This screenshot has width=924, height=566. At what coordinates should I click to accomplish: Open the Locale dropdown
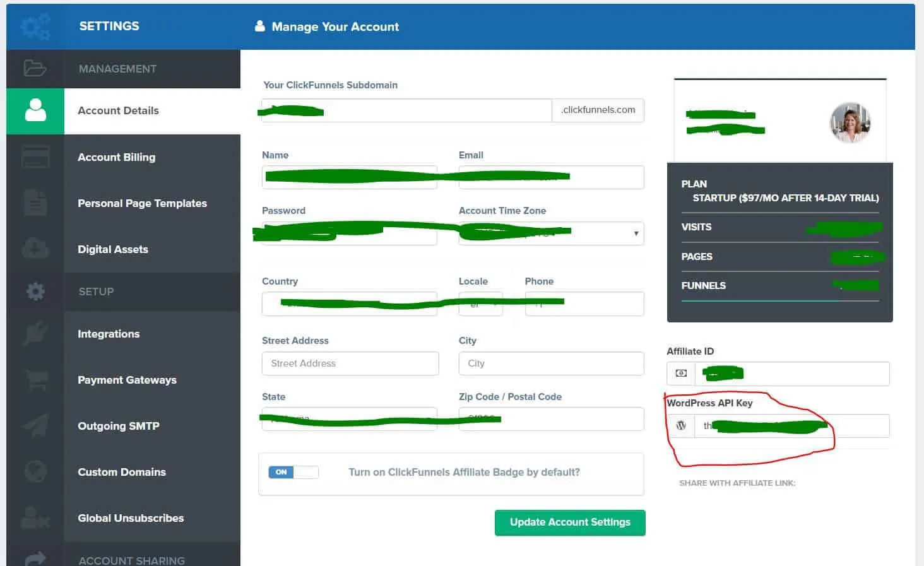[480, 304]
